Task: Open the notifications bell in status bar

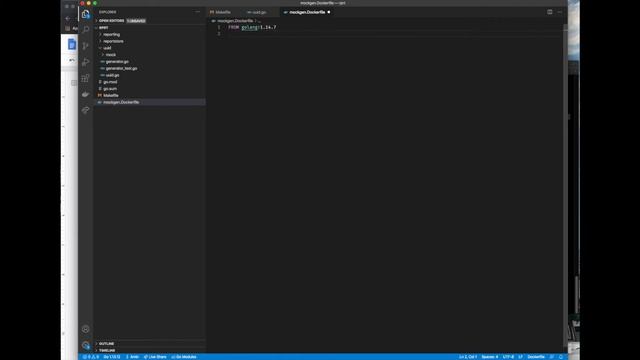Action: point(561,357)
